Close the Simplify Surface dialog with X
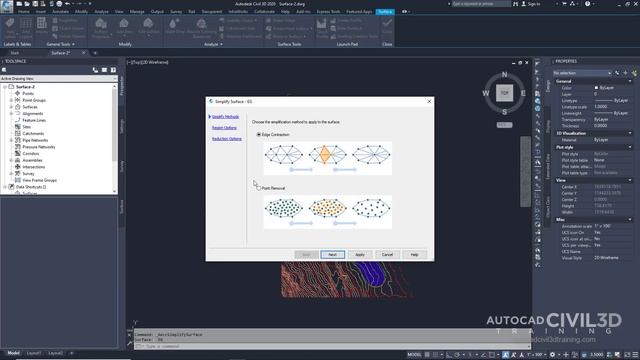640x360 pixels. (x=429, y=101)
